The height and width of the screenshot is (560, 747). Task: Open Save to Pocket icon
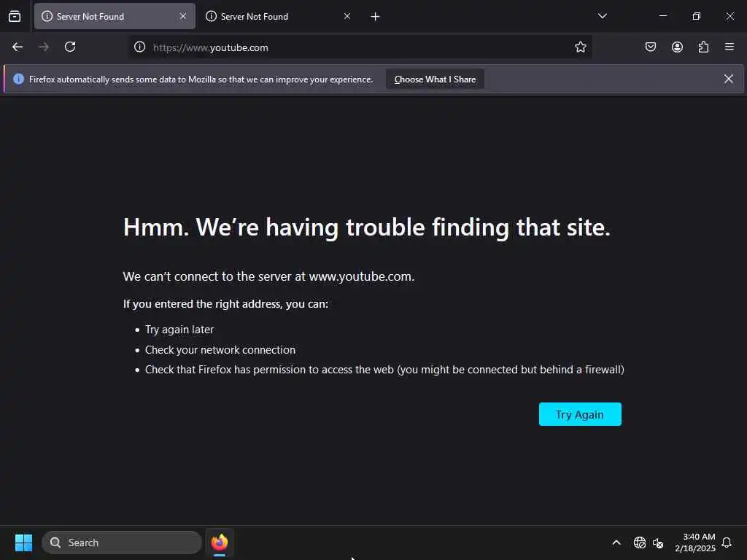tap(650, 47)
